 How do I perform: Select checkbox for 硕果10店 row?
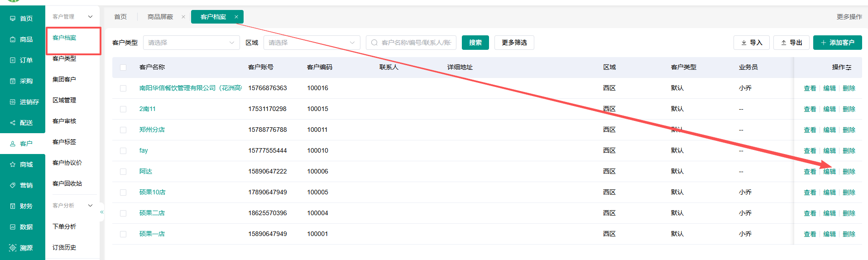point(123,193)
